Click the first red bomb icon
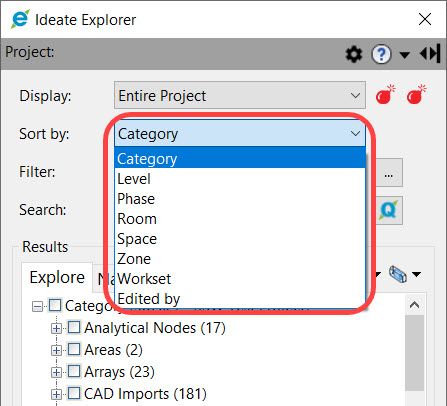The width and height of the screenshot is (447, 406). click(385, 95)
